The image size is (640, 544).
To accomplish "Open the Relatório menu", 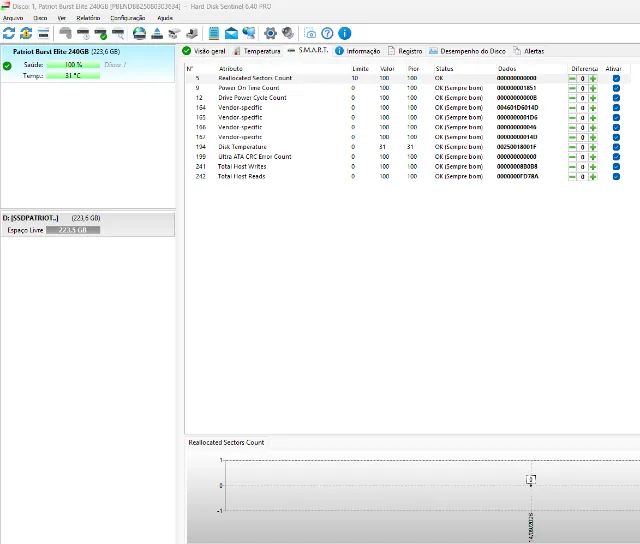I will 88,18.
